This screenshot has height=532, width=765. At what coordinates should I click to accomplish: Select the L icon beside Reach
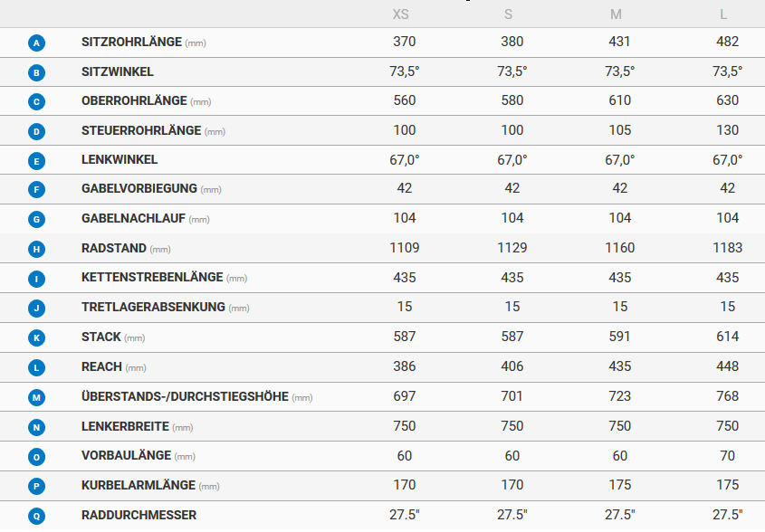click(x=36, y=367)
